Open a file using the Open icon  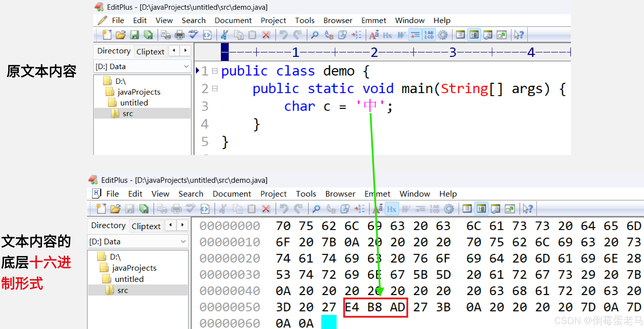pos(121,35)
